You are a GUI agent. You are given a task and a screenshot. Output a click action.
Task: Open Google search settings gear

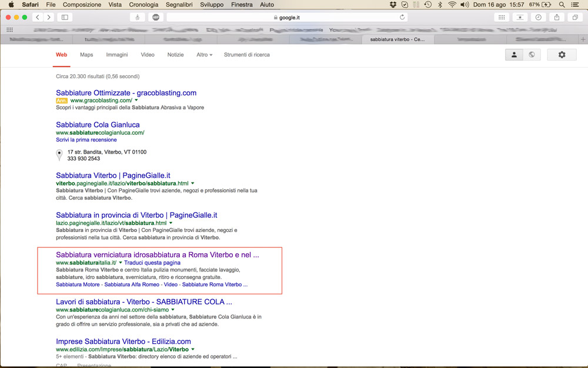tap(562, 55)
